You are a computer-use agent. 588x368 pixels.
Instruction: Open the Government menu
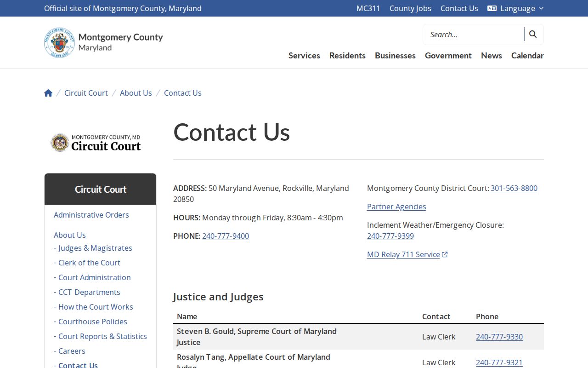coord(448,55)
